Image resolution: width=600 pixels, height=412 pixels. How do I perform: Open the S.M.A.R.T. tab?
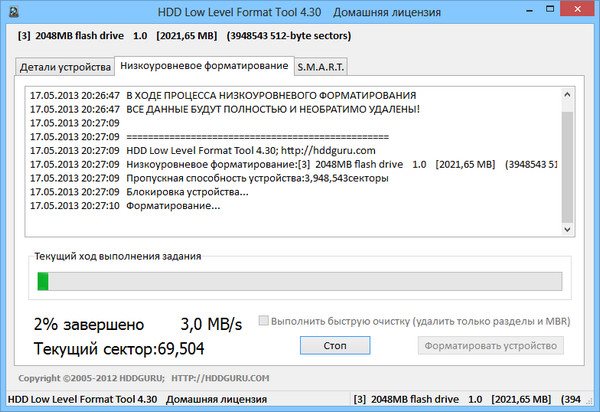[320, 68]
